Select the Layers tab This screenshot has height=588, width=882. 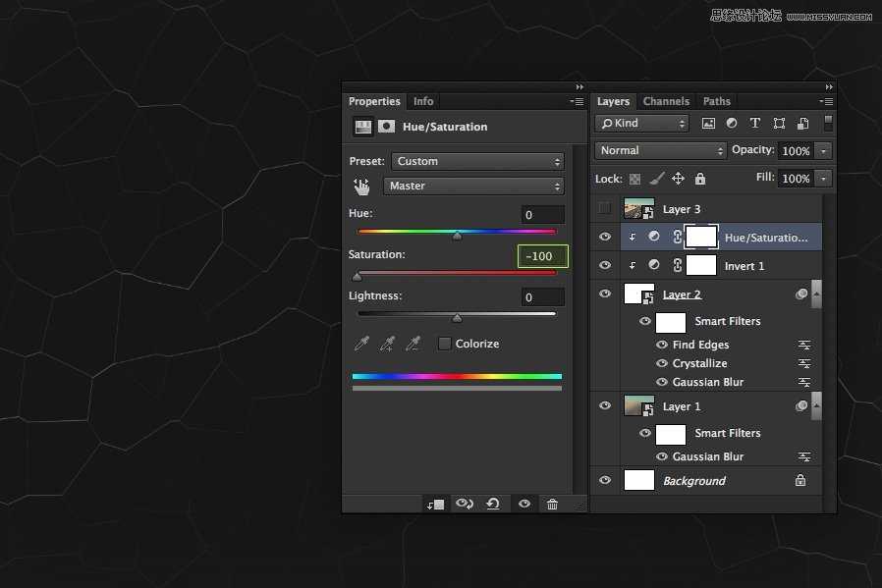point(613,101)
